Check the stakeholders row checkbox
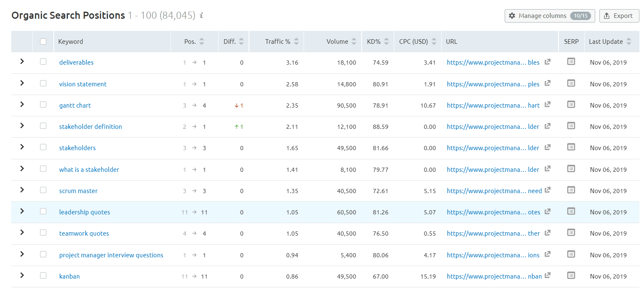 point(43,147)
